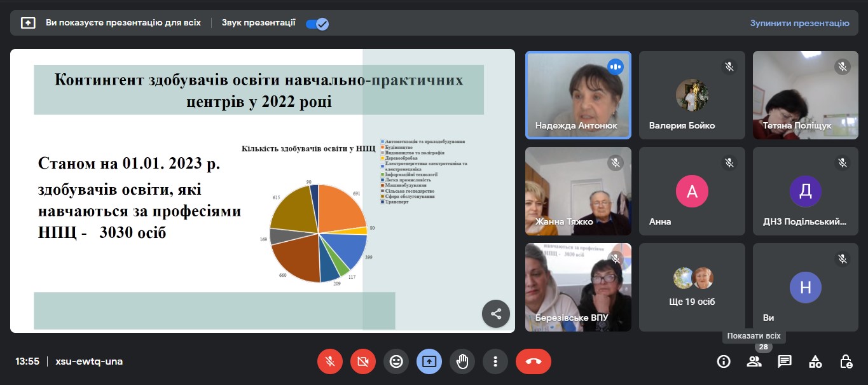Image resolution: width=868 pixels, height=385 pixels.
Task: Click the Березівське ВПУ video tile
Action: (578, 287)
